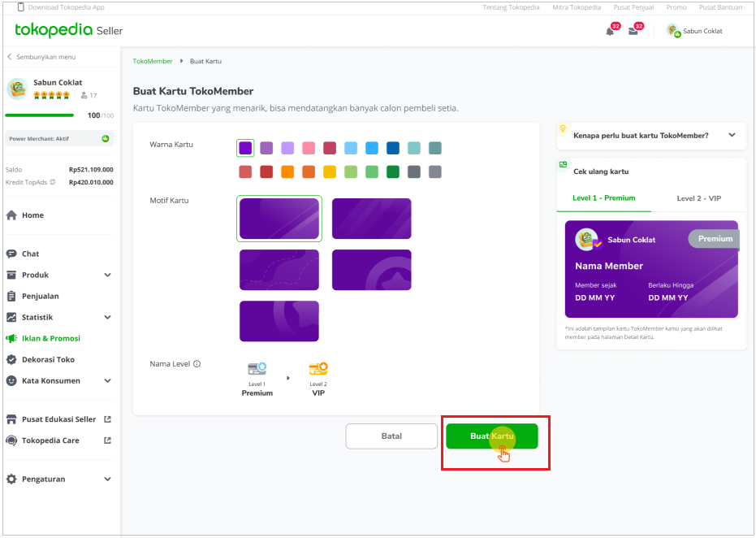Open Chat menu item
The height and width of the screenshot is (538, 756).
(x=30, y=254)
